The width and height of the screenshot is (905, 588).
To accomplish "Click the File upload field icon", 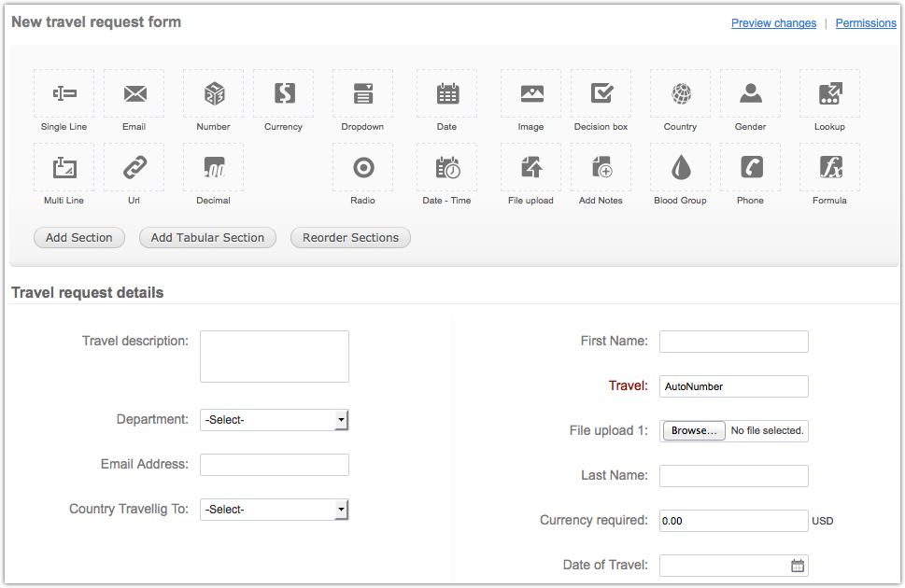I will coord(530,167).
